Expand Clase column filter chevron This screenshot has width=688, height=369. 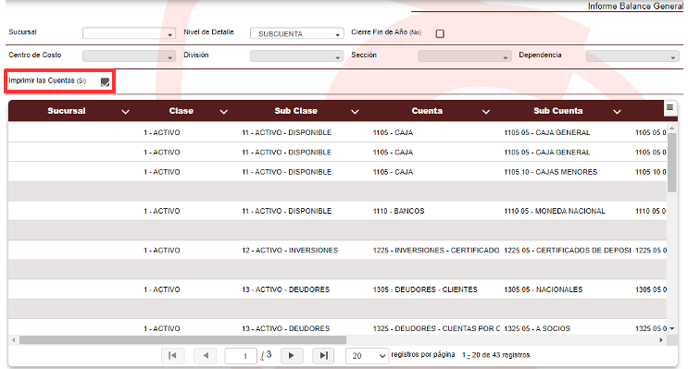click(224, 112)
